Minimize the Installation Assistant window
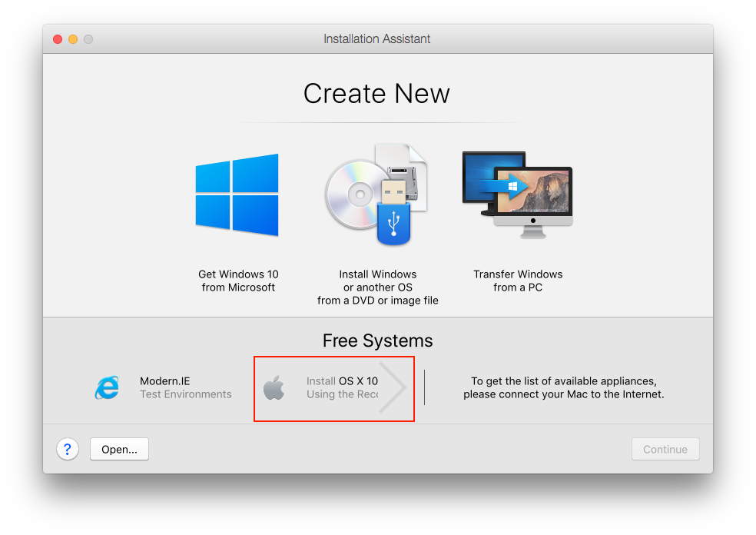Image resolution: width=756 pixels, height=535 pixels. pyautogui.click(x=73, y=39)
